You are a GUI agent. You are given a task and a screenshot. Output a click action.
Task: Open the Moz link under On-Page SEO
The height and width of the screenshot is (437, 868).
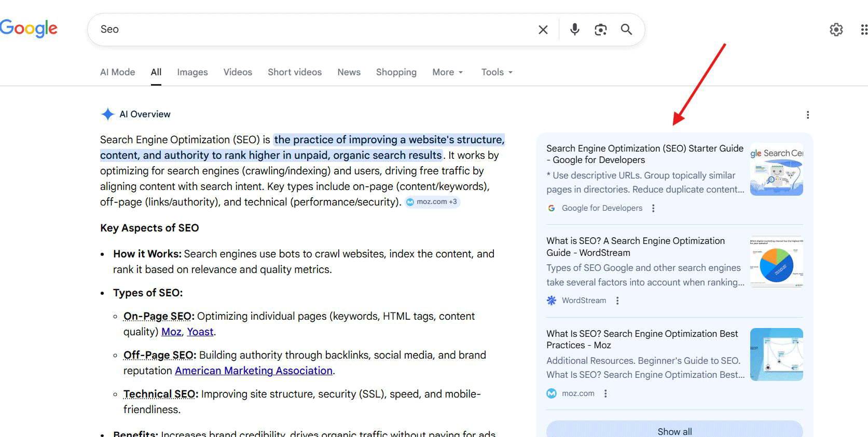pyautogui.click(x=171, y=332)
